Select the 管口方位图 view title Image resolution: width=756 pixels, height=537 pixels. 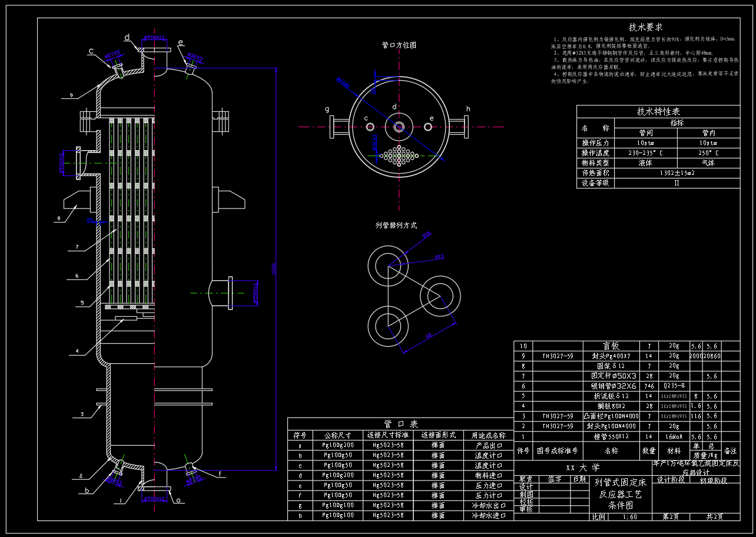[399, 45]
